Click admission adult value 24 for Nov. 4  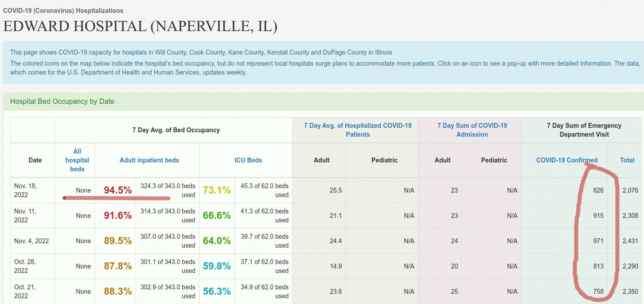click(x=454, y=241)
